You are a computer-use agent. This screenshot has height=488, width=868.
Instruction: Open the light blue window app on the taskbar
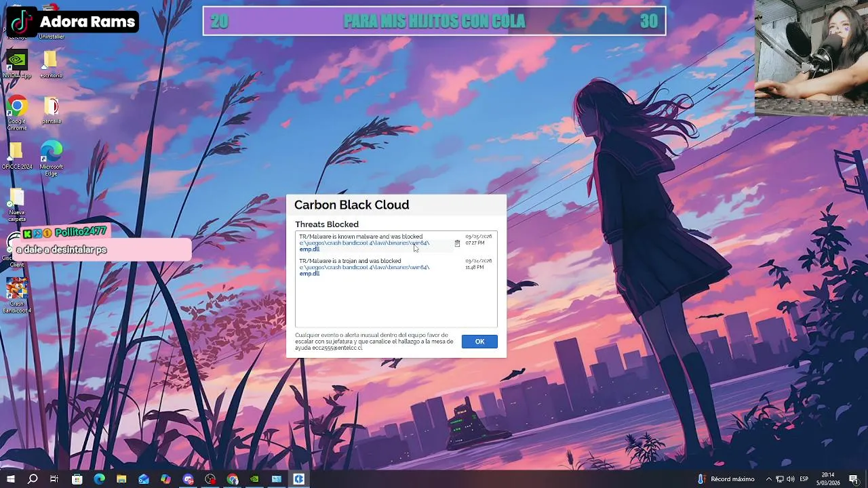tap(277, 479)
